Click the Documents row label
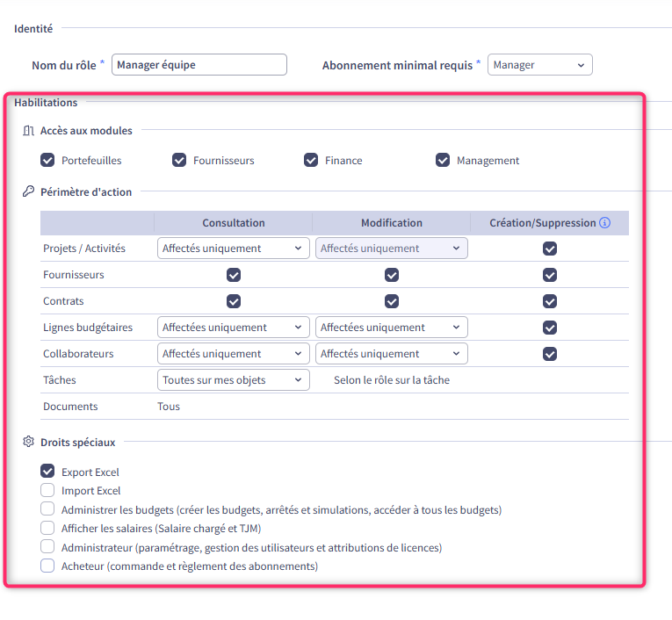 70,407
